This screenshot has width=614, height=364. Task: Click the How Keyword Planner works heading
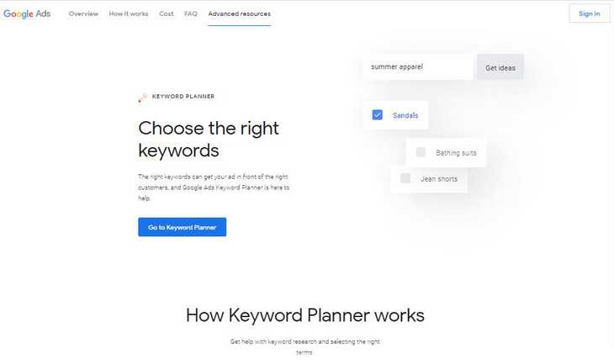[304, 315]
